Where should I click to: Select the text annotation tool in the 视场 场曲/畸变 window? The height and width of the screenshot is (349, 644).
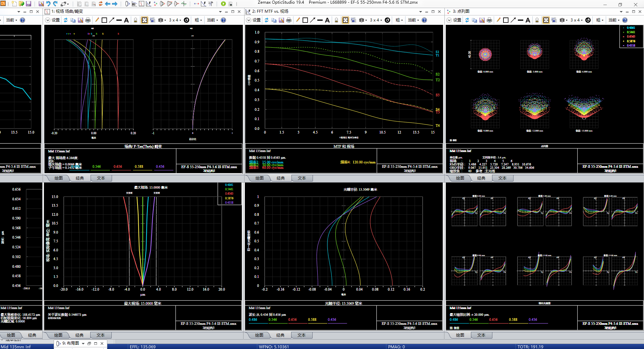click(x=126, y=20)
